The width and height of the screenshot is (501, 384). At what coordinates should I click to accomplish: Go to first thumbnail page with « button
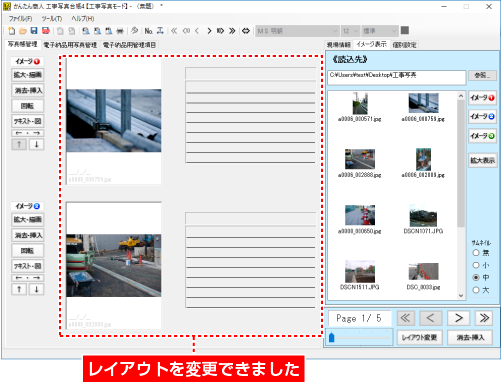(406, 318)
